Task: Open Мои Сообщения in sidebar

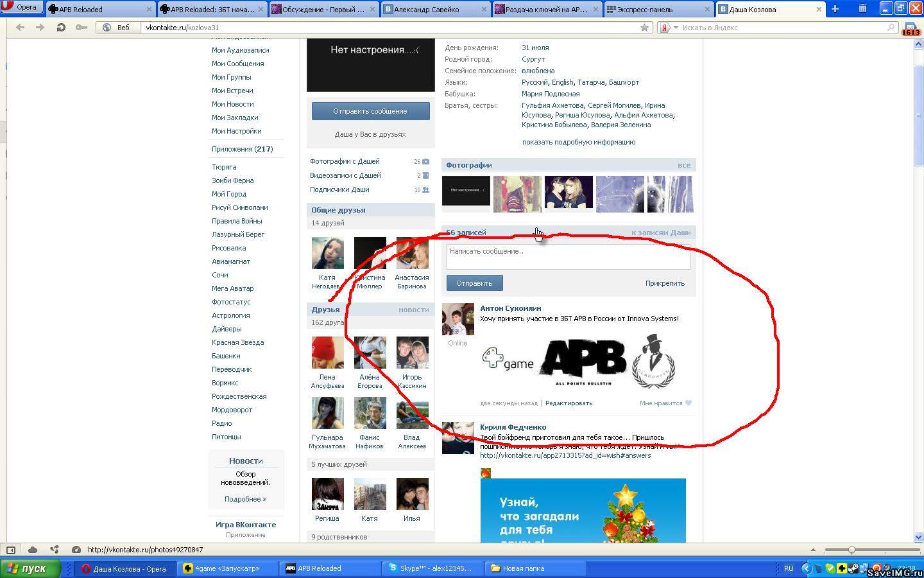Action: click(x=237, y=64)
